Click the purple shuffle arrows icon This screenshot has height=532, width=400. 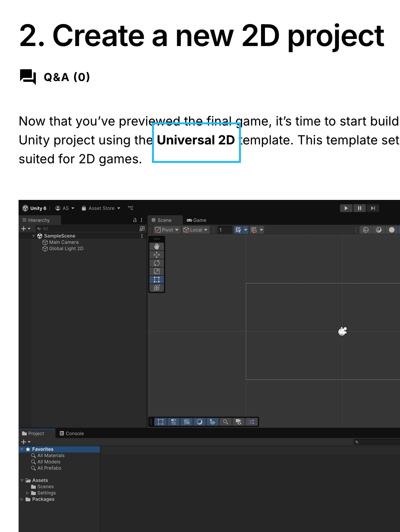pos(252,422)
